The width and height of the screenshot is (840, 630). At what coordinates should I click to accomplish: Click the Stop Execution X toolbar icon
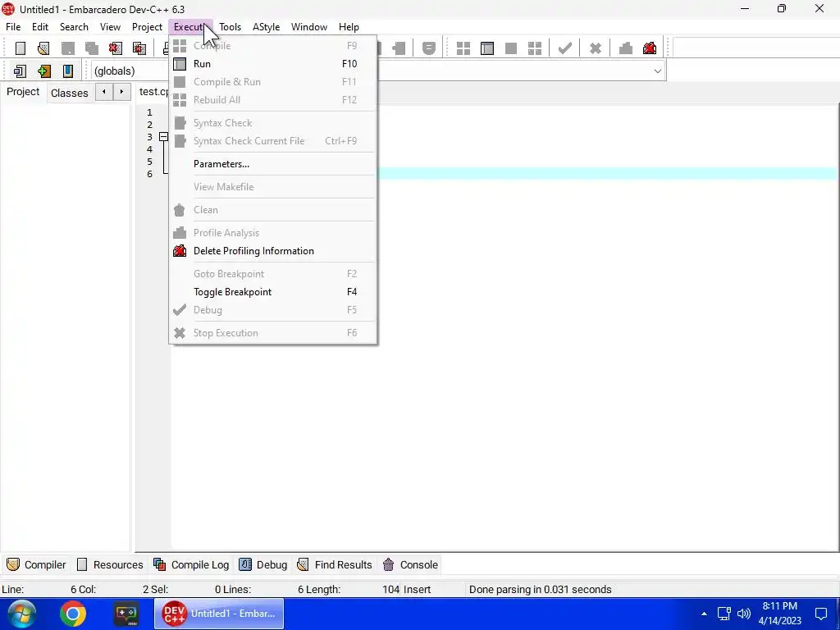[x=596, y=48]
